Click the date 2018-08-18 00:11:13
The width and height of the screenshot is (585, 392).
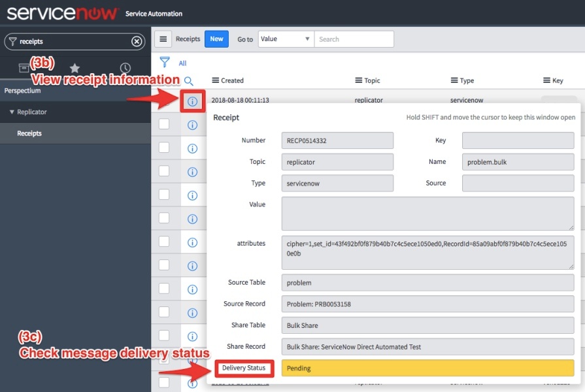(241, 100)
